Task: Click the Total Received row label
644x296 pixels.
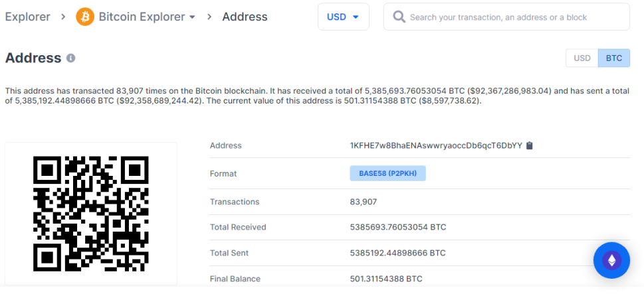Action: 238,227
